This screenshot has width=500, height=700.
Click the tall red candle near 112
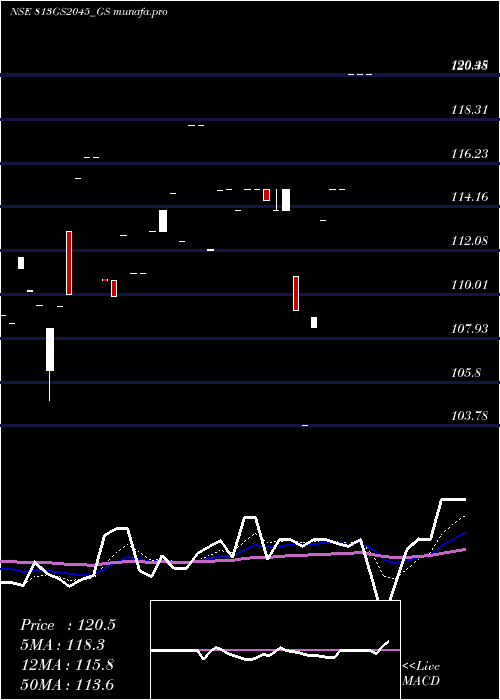click(69, 263)
